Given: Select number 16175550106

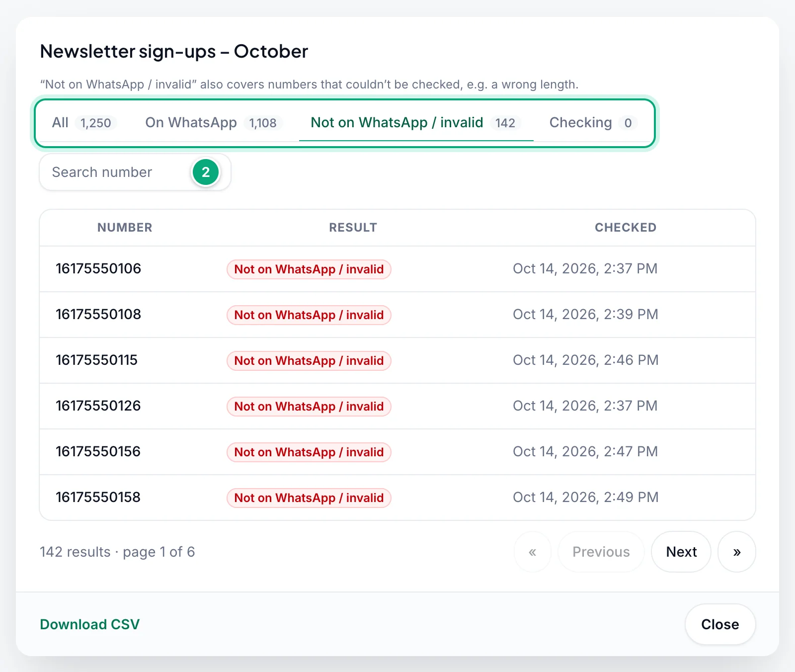Looking at the screenshot, I should tap(98, 269).
